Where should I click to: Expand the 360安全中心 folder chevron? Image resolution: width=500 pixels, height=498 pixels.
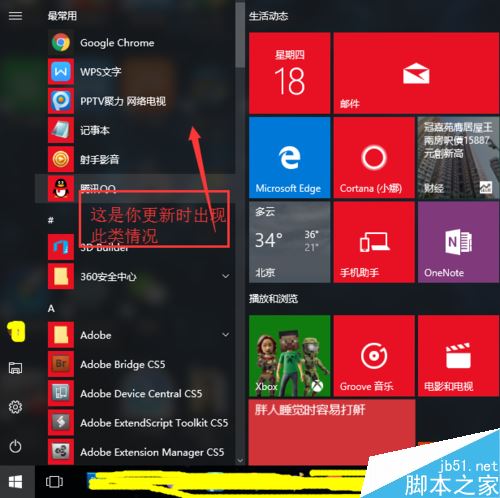pyautogui.click(x=226, y=276)
